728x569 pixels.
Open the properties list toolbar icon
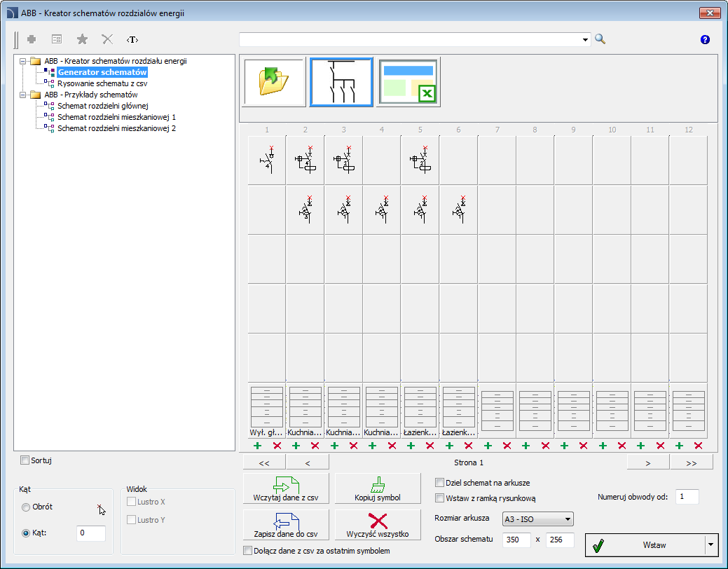click(x=57, y=39)
